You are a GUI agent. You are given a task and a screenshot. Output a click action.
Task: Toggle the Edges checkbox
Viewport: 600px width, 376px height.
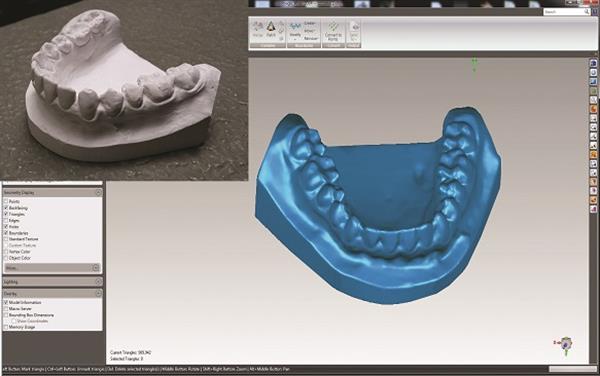pos(6,220)
